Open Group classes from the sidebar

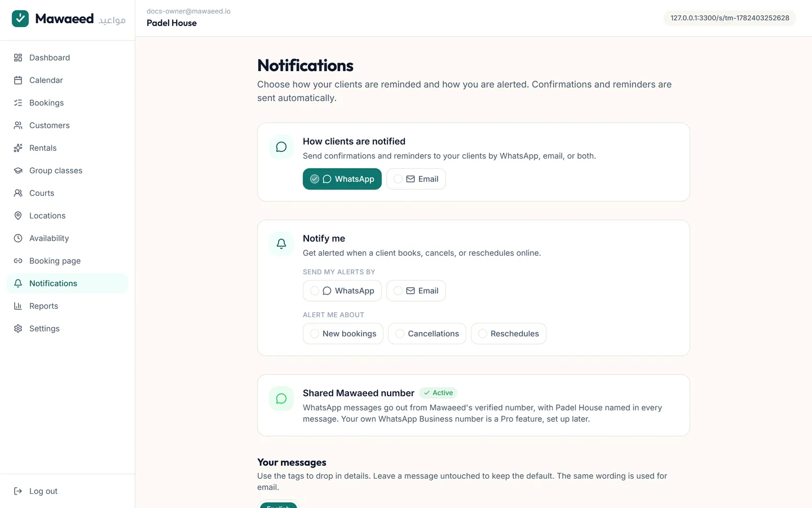pos(68,170)
